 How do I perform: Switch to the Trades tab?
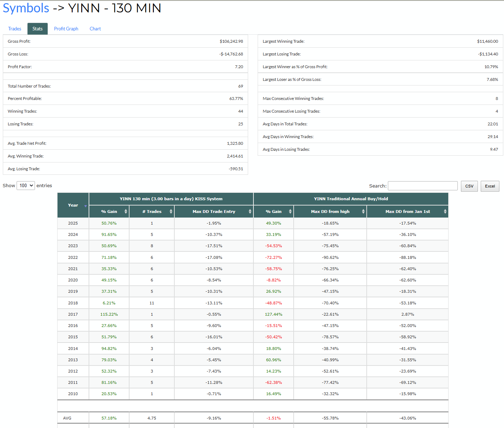coord(15,29)
